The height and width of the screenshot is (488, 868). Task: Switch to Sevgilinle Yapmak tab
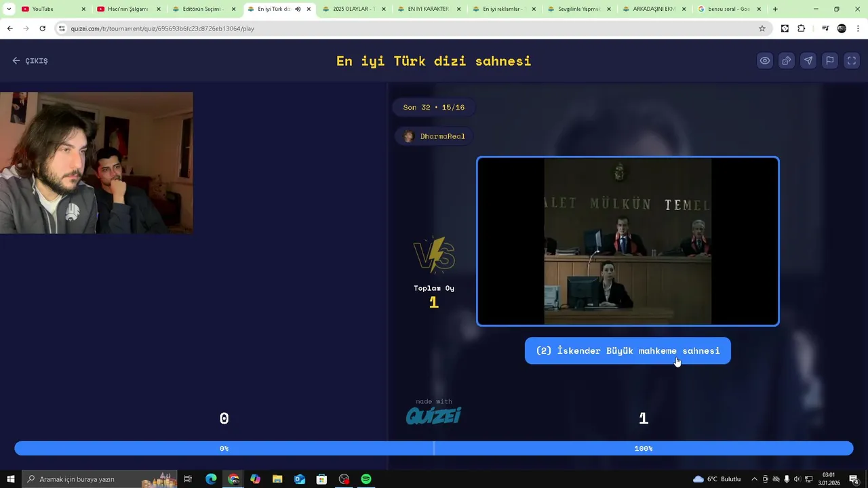tap(578, 9)
